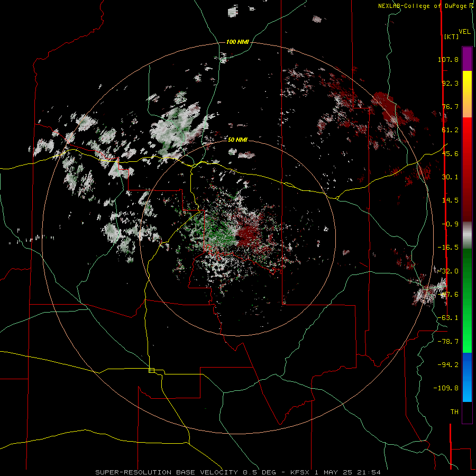476x476 pixels.
Task: Click the gray near-zero segment of the color bar
Action: [467, 235]
